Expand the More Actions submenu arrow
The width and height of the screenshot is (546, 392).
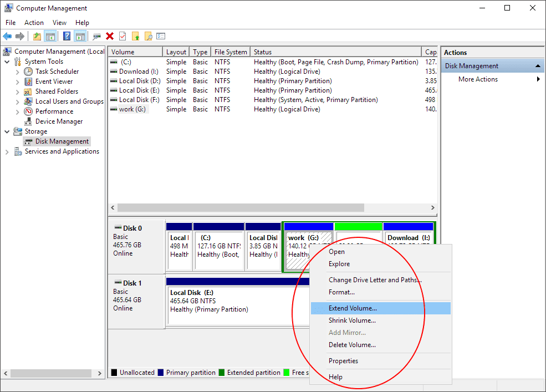538,79
